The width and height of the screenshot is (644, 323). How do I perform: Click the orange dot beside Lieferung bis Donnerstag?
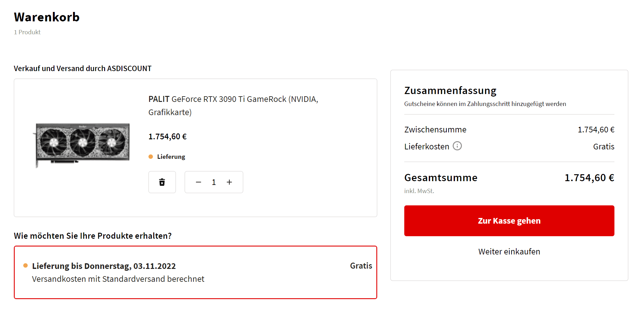[x=25, y=265]
